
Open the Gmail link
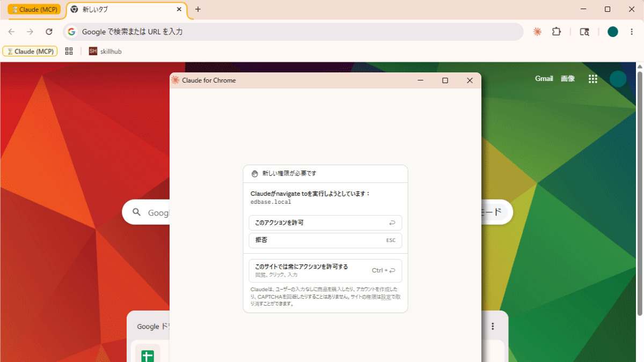tap(544, 78)
